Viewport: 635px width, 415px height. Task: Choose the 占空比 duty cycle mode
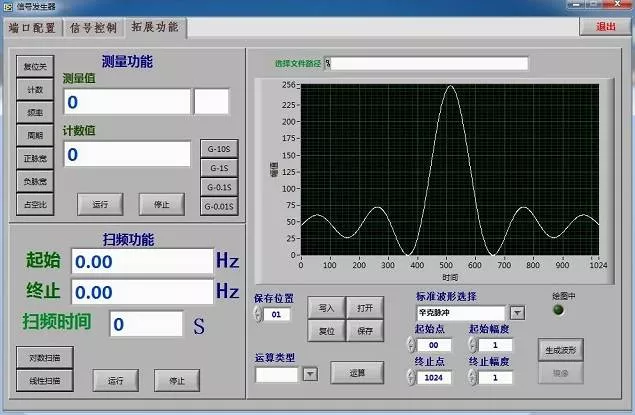click(x=34, y=205)
